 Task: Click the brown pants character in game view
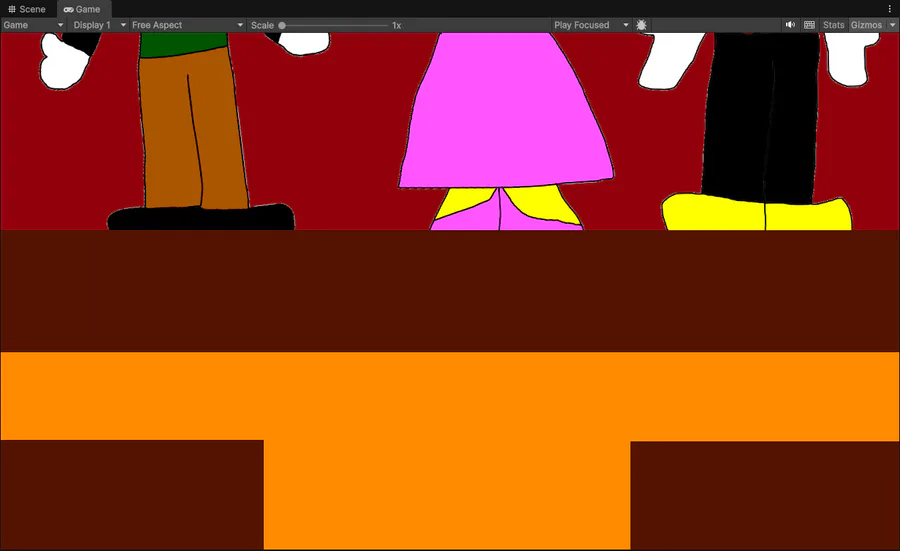(x=185, y=131)
